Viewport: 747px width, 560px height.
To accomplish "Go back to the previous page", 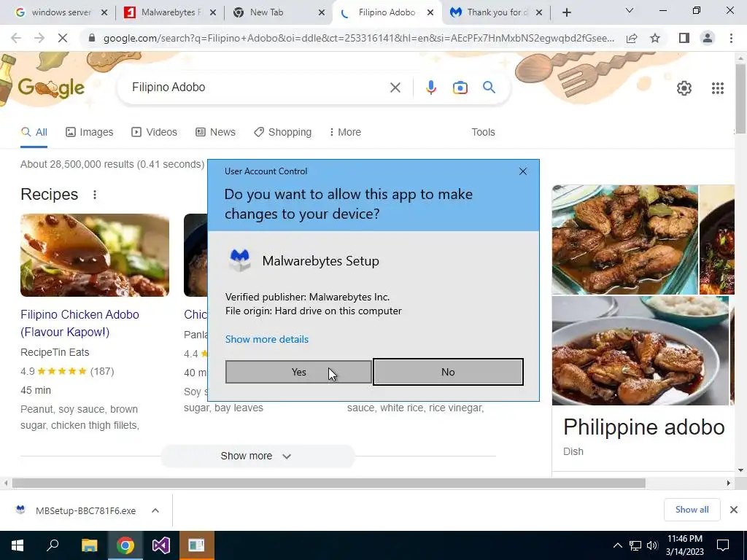I will (x=16, y=38).
